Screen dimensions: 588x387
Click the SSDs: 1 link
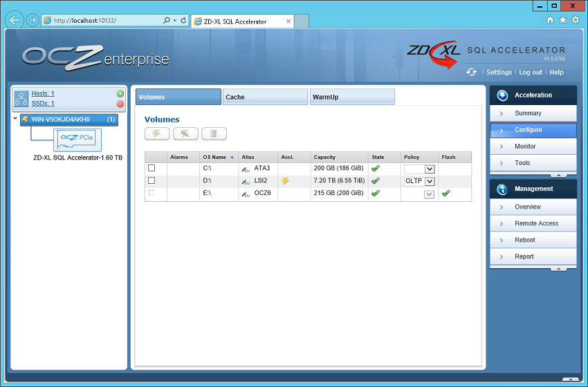tap(43, 104)
